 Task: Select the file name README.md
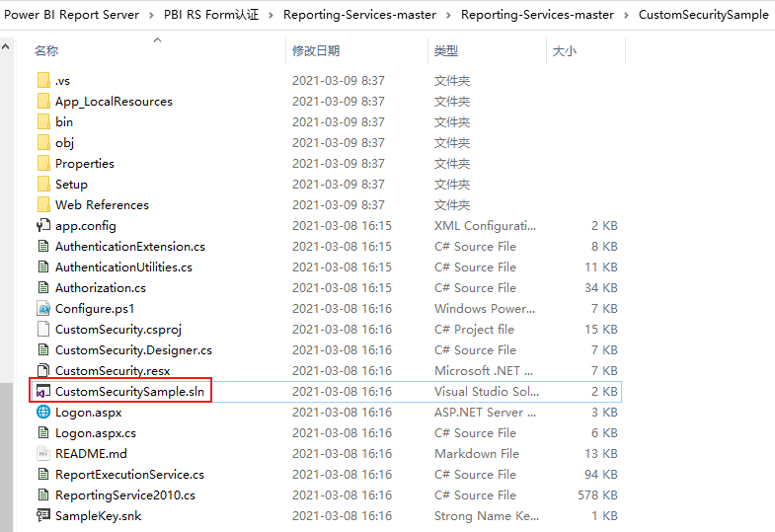click(91, 453)
